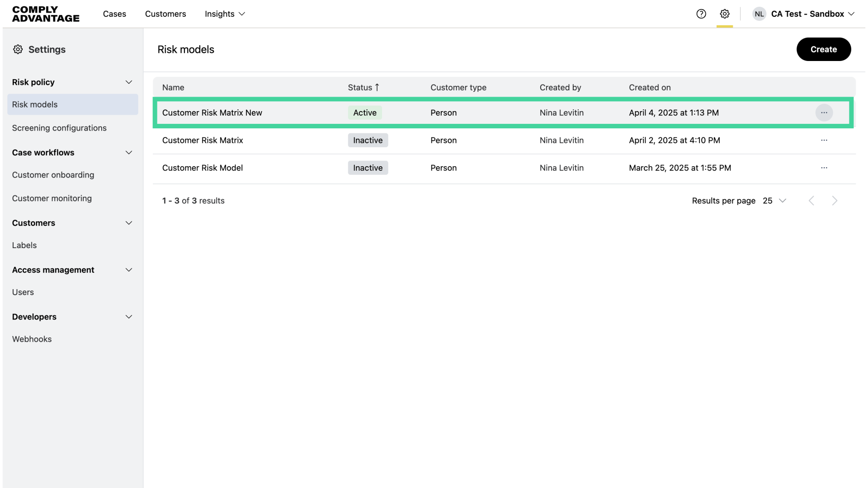This screenshot has width=868, height=488.
Task: Open more options for Customer Risk Matrix New
Action: coord(824,113)
